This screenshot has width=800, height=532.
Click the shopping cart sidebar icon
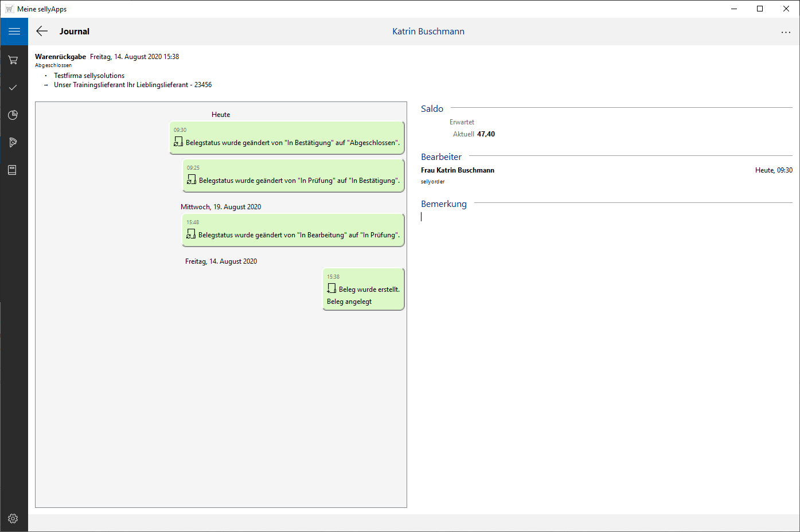tap(13, 60)
